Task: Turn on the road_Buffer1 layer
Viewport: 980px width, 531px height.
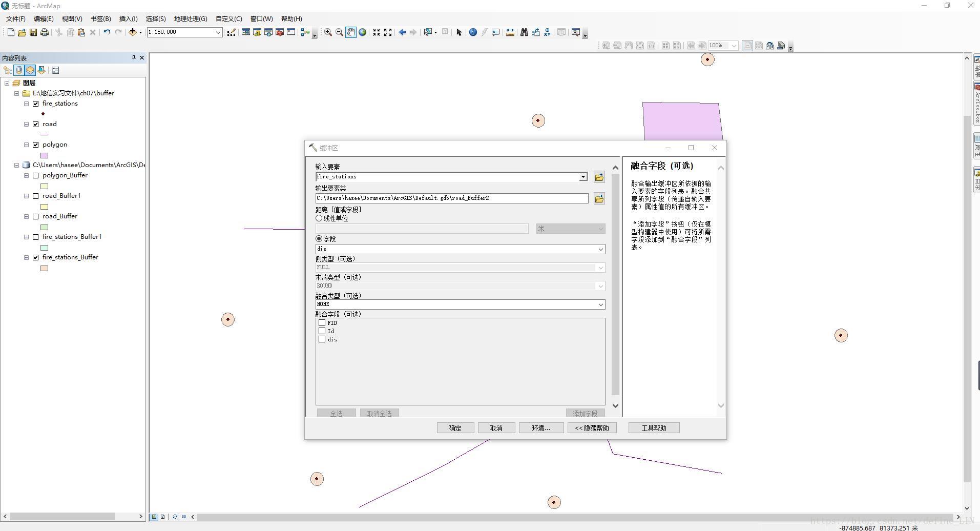Action: (36, 196)
